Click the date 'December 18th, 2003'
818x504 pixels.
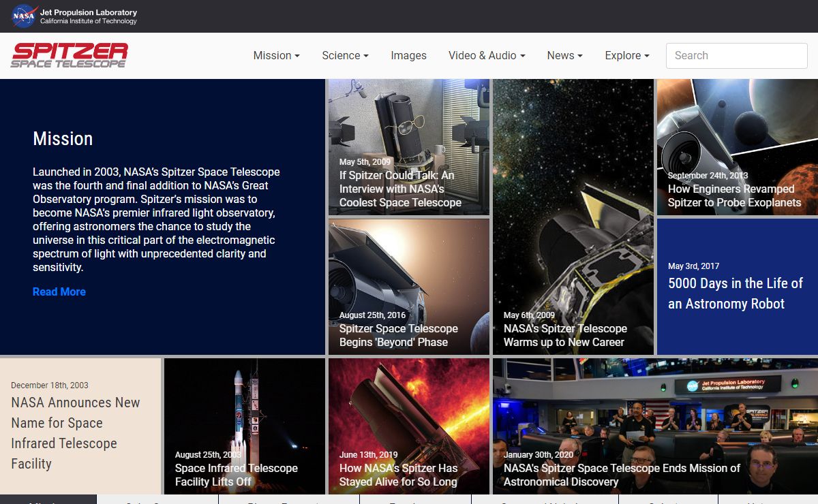pyautogui.click(x=50, y=385)
